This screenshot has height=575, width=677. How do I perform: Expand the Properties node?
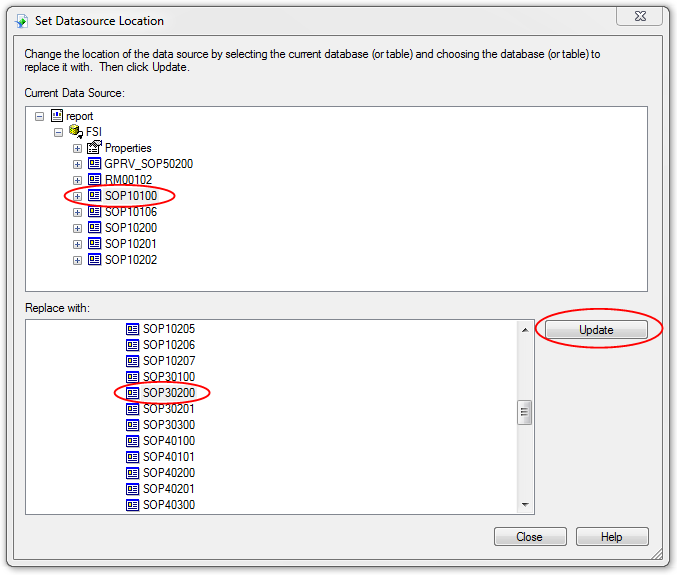click(x=77, y=148)
